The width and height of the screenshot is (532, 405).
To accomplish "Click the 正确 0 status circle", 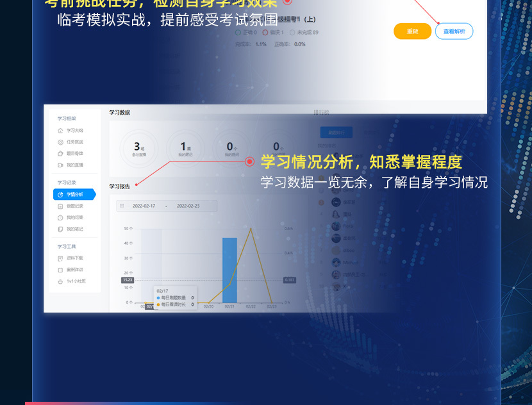I will pos(238,33).
